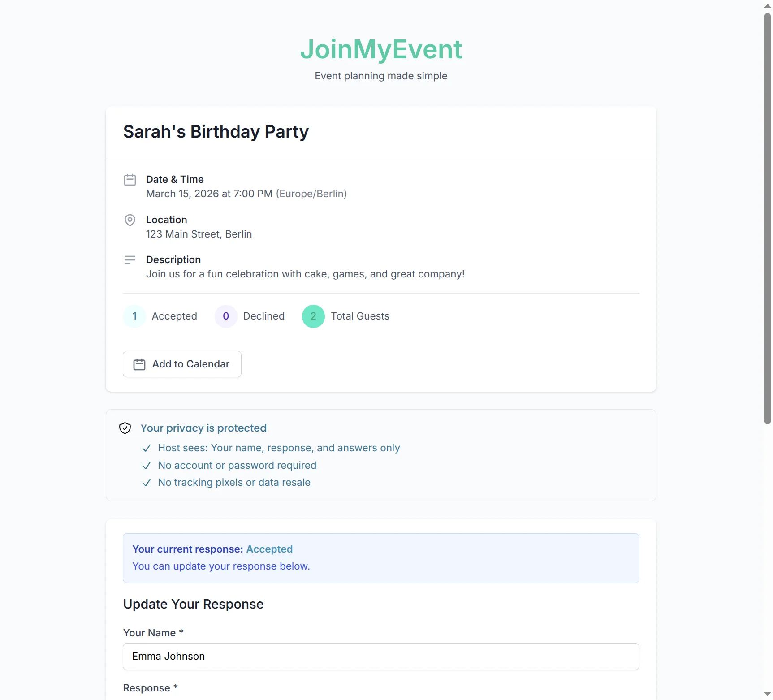Click the address '123 Main Street, Berlin'
Screen dimensions: 773x700
(199, 234)
